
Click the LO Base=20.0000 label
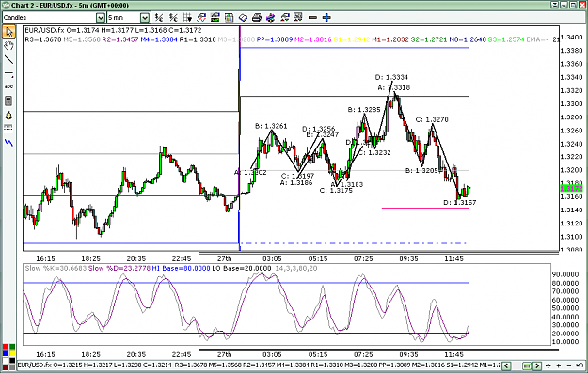(242, 268)
